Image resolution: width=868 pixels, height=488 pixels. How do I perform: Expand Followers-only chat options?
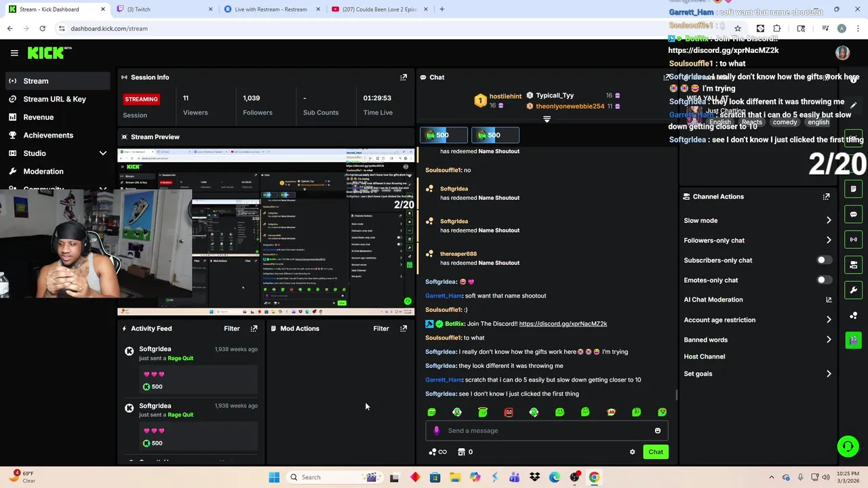click(x=829, y=240)
